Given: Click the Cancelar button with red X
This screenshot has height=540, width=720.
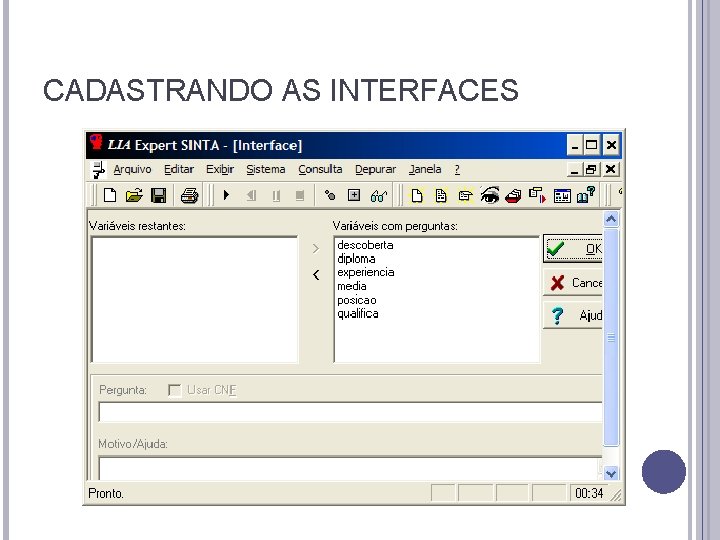Looking at the screenshot, I should [573, 282].
